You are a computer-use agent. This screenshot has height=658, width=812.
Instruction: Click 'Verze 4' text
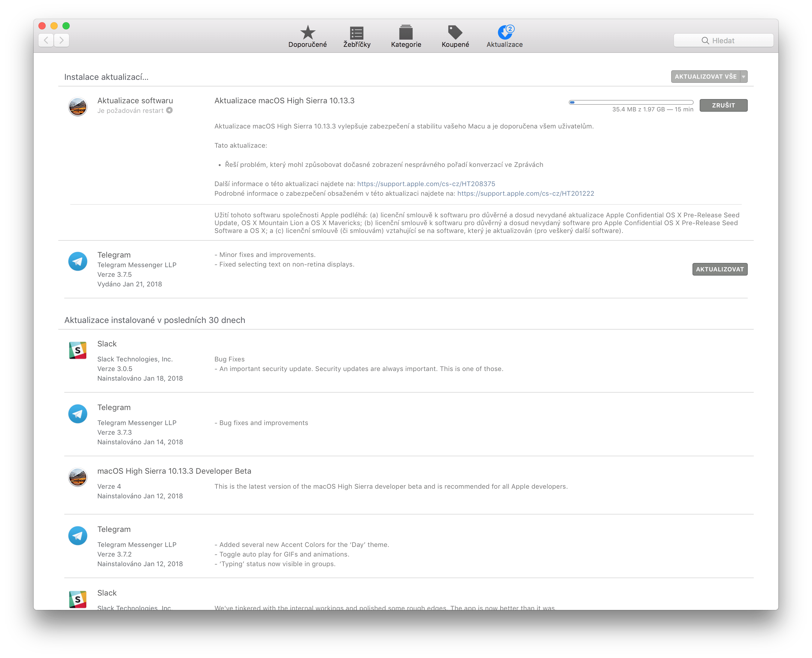point(109,486)
